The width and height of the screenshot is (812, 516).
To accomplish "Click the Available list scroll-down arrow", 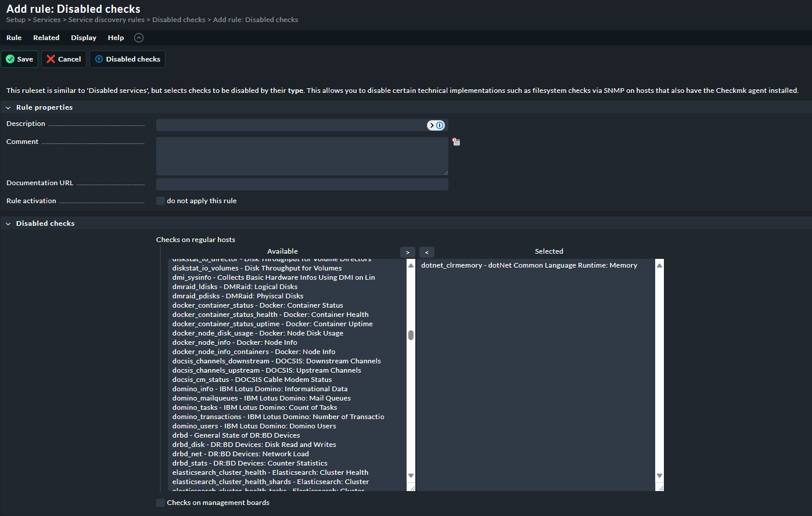I will pyautogui.click(x=411, y=475).
